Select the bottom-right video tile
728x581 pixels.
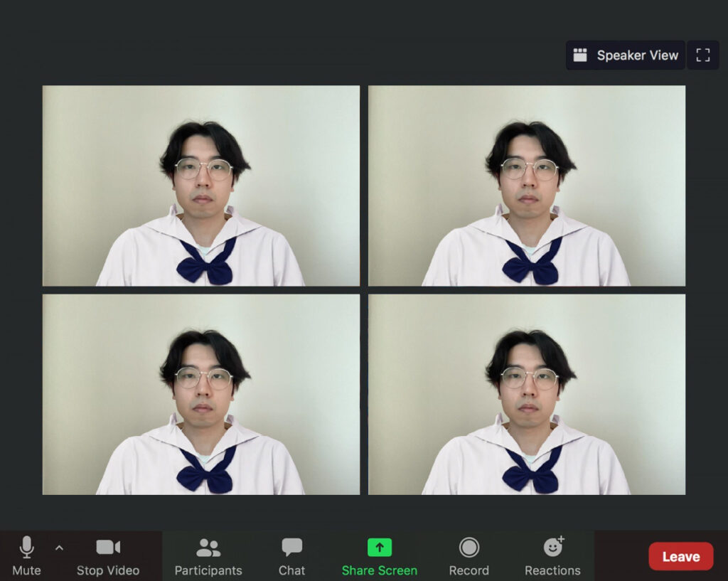[527, 394]
